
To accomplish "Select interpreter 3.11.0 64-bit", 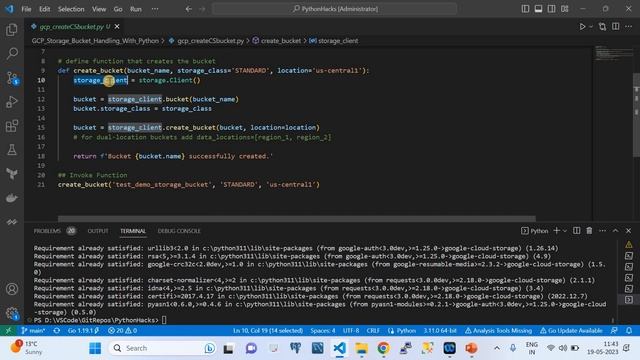I will pyautogui.click(x=440, y=331).
